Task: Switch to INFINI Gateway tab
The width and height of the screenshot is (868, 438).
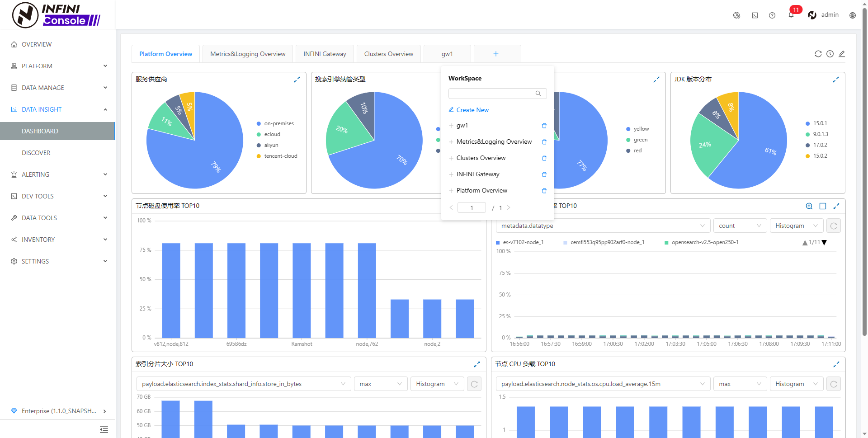Action: coord(325,54)
